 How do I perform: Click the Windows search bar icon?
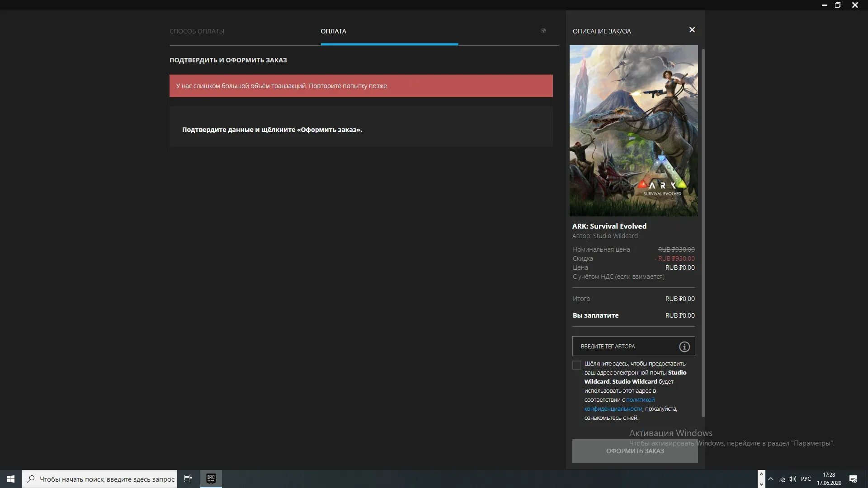[x=32, y=479]
